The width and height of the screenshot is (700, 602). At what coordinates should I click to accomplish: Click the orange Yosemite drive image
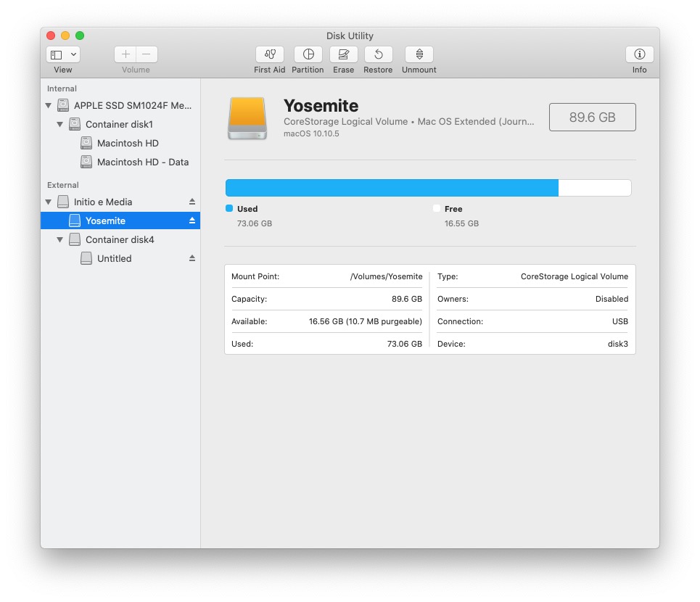(247, 118)
